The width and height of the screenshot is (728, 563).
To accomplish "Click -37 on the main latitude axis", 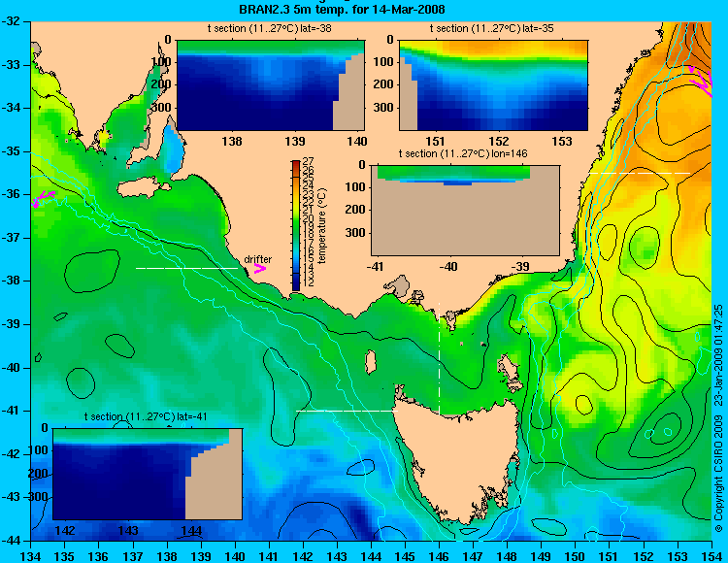I will (x=11, y=238).
